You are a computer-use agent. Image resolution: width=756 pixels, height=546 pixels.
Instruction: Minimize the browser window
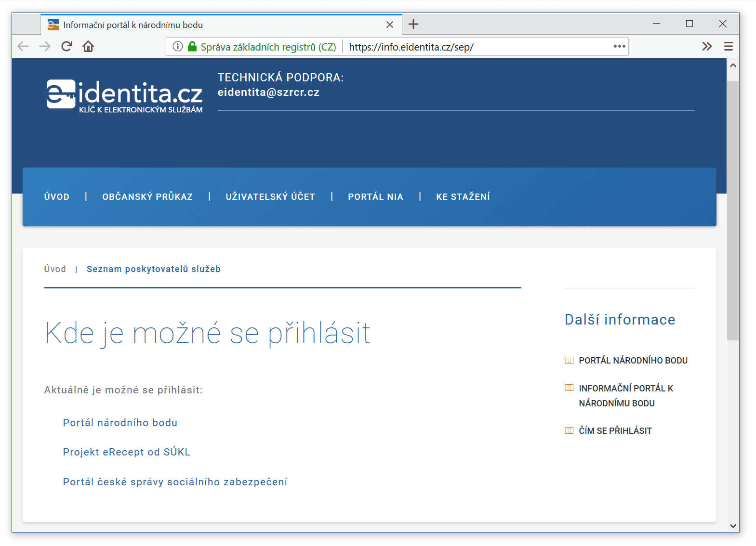[656, 24]
